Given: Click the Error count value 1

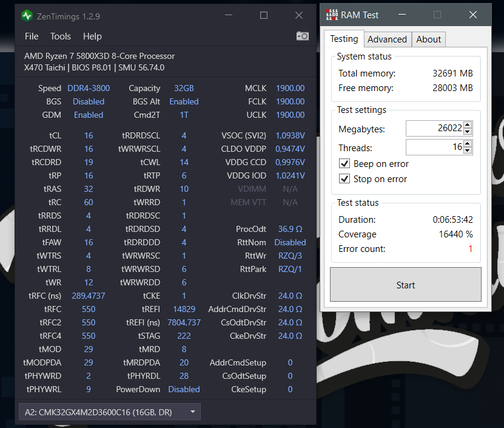Looking at the screenshot, I should (470, 249).
